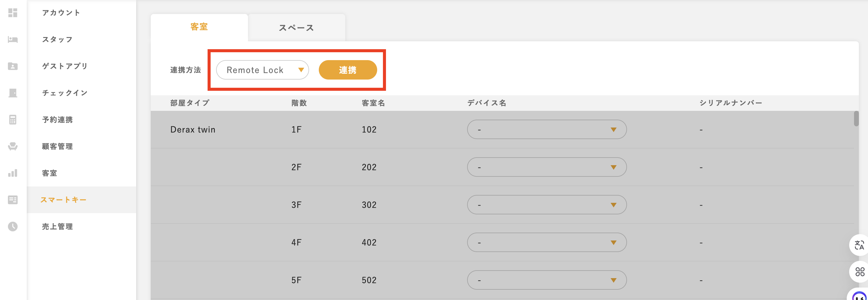The width and height of the screenshot is (868, 300).
Task: Click the guest profile icon
Action: [x=12, y=66]
